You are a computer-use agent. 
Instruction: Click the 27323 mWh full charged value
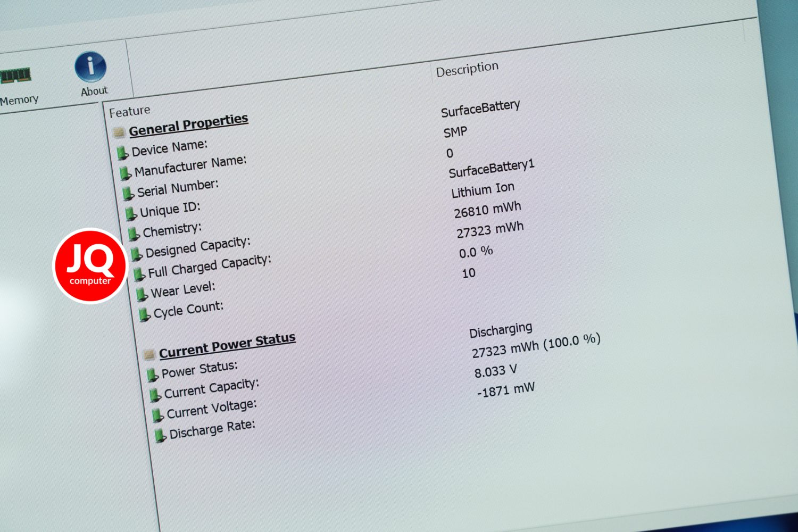[491, 230]
